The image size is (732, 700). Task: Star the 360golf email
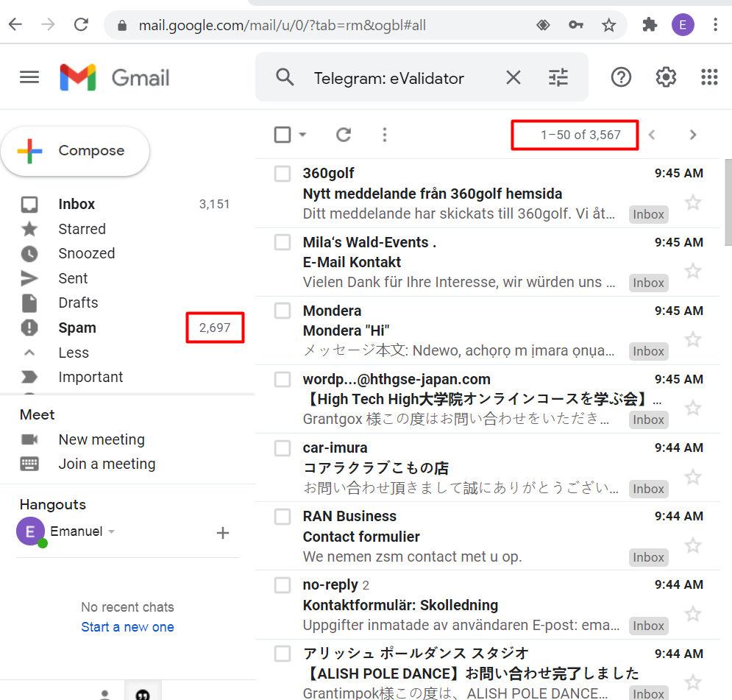coord(692,202)
